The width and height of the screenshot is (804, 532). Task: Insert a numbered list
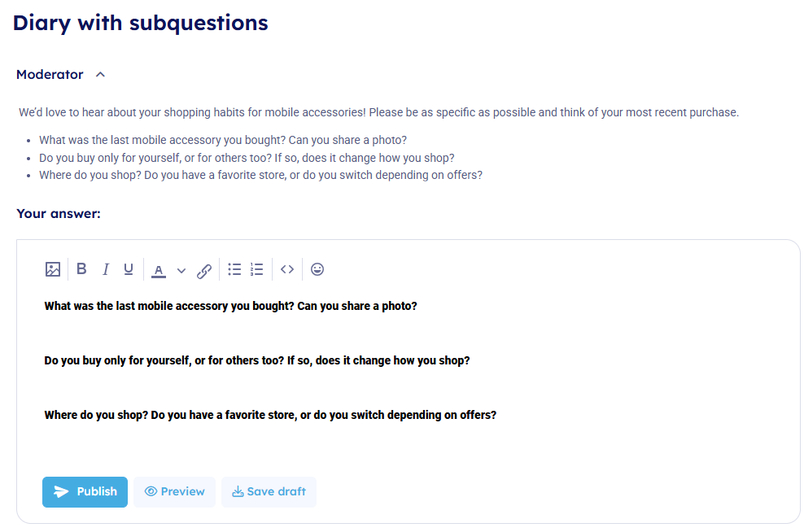coord(257,269)
